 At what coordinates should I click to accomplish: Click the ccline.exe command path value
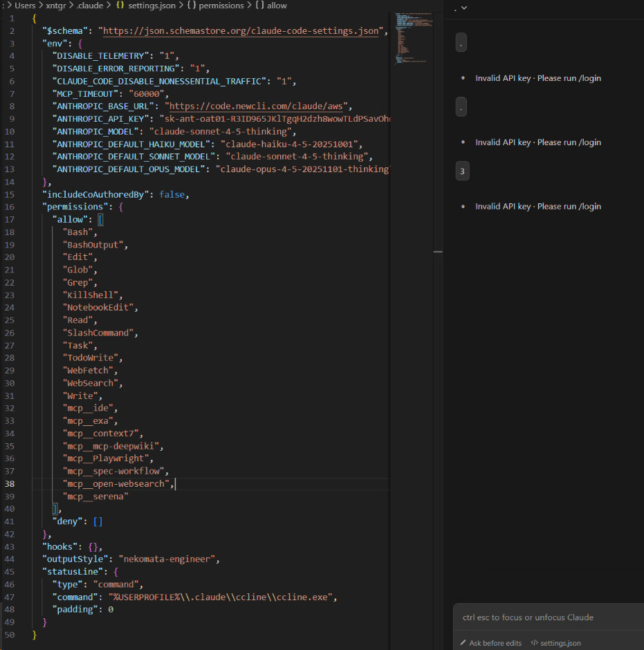pyautogui.click(x=220, y=597)
